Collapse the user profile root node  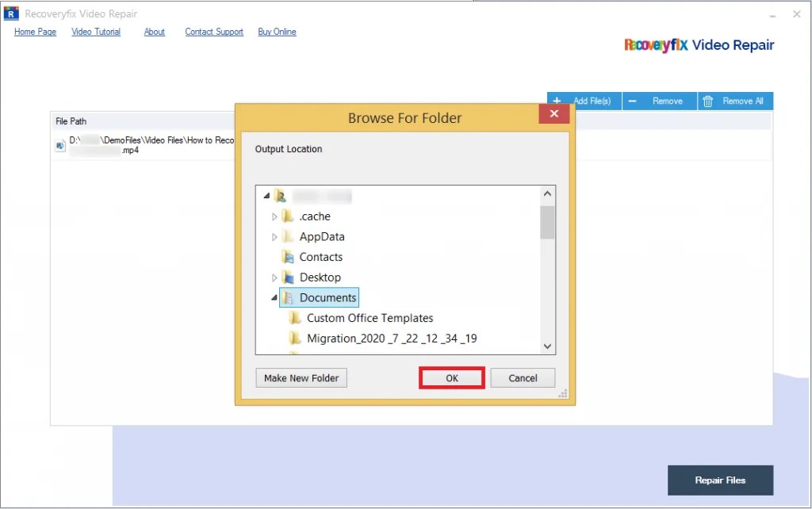point(266,196)
